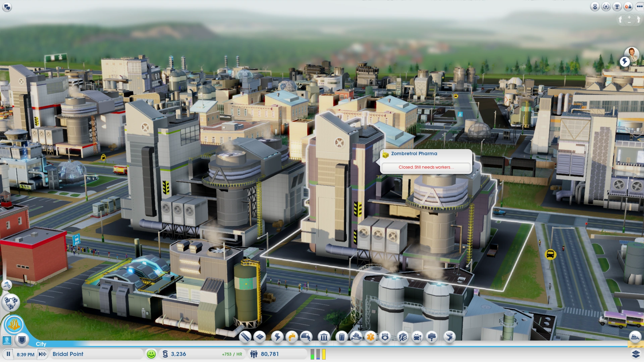This screenshot has width=644, height=362.
Task: Open the laurel star leaderboard icon
Action: 606,7
